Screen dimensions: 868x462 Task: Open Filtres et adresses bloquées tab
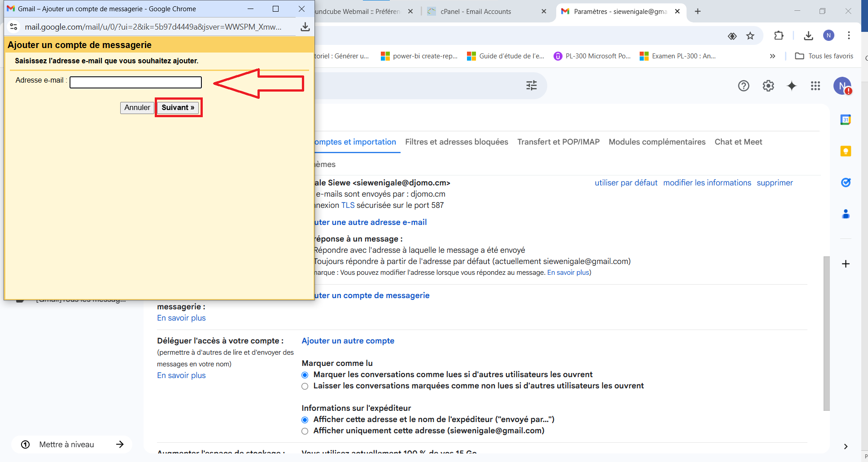457,142
